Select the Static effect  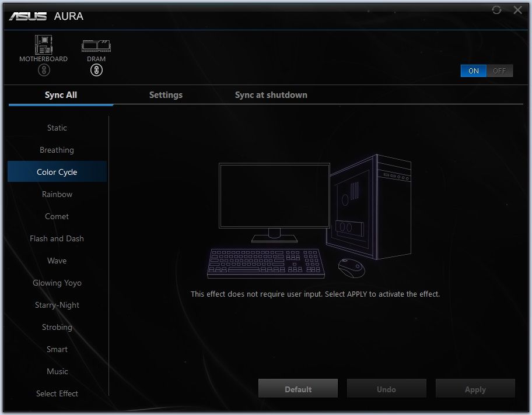click(57, 128)
